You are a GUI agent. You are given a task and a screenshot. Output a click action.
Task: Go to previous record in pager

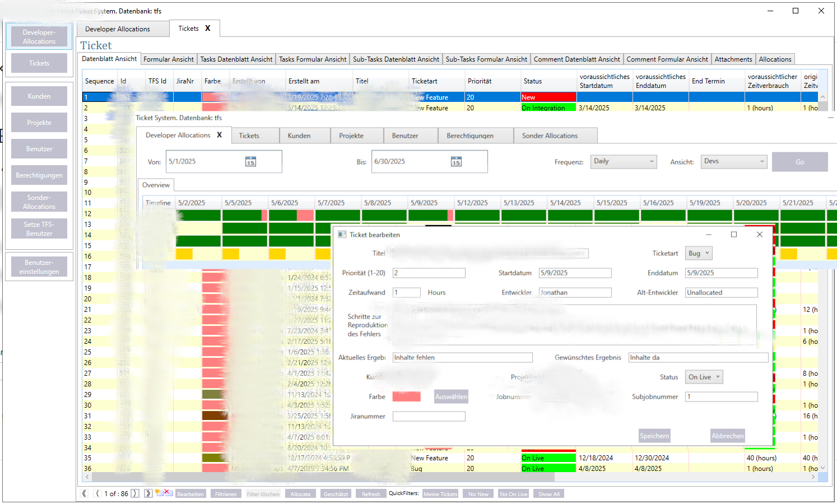pos(97,493)
